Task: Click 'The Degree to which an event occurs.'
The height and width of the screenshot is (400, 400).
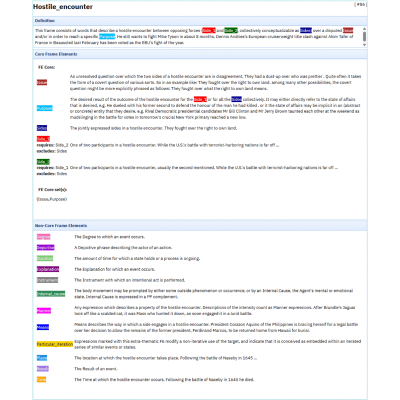Action: tap(109, 237)
